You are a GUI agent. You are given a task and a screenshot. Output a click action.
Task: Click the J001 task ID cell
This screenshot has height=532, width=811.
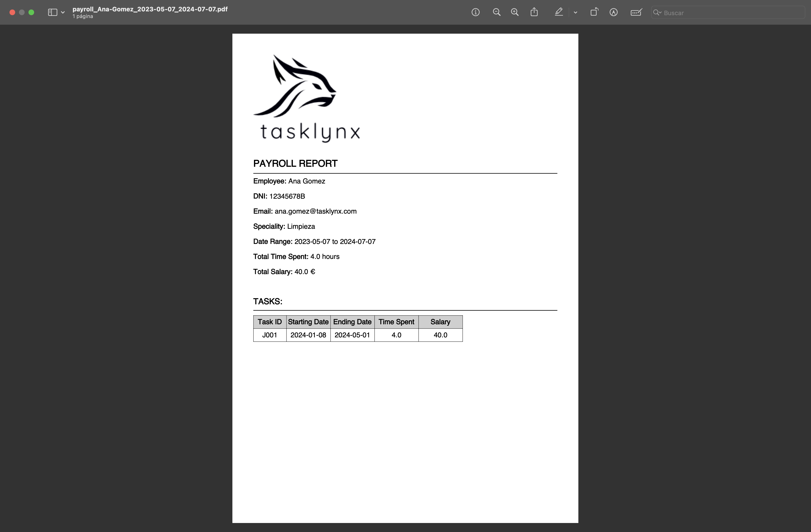tap(270, 335)
